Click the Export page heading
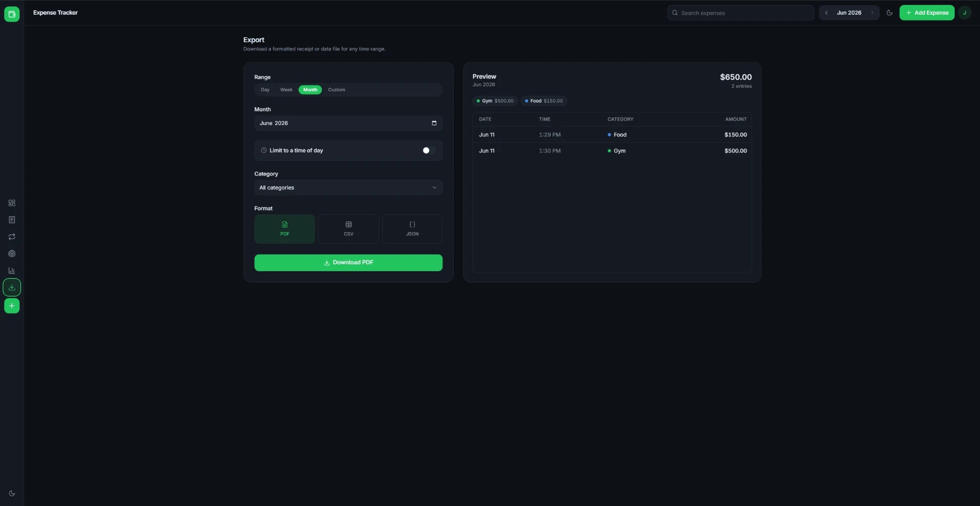The width and height of the screenshot is (980, 506). (254, 40)
